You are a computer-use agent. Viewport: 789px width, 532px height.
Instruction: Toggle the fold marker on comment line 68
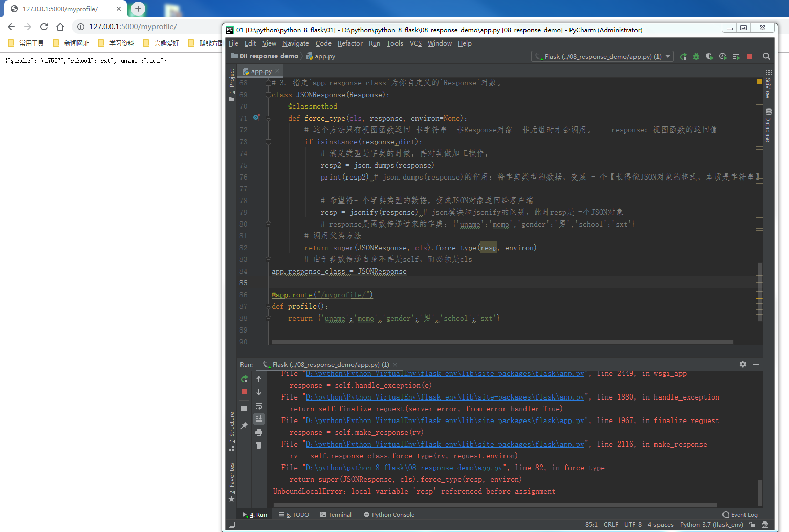pyautogui.click(x=268, y=83)
